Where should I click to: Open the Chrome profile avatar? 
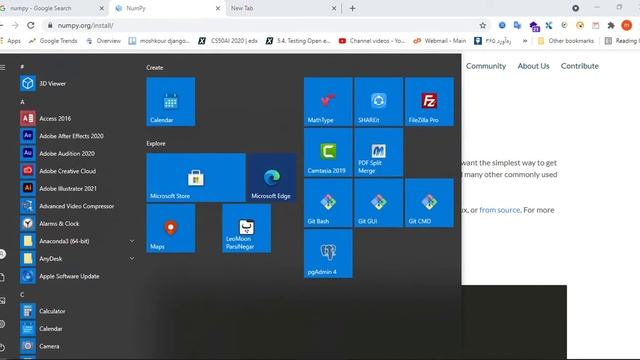coord(627,25)
